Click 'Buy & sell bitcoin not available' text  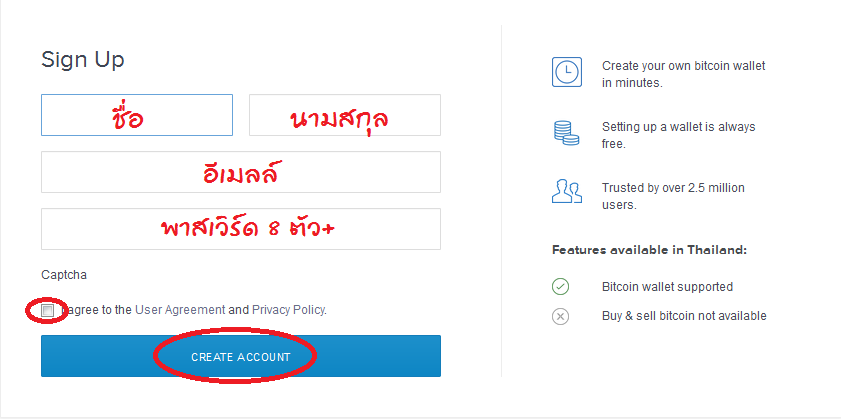(684, 316)
